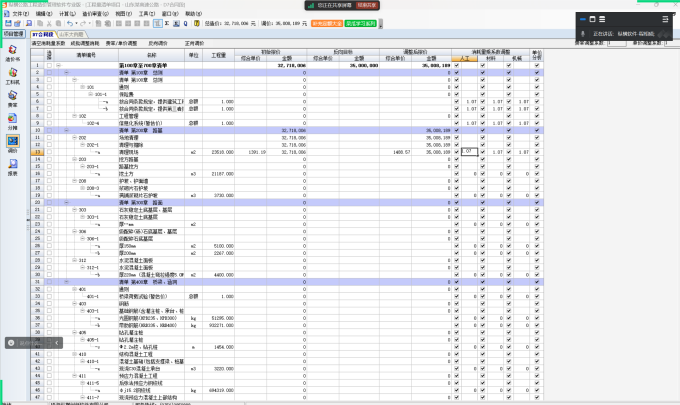
Task: Open the 分摊 sidebar module
Action: pyautogui.click(x=13, y=121)
